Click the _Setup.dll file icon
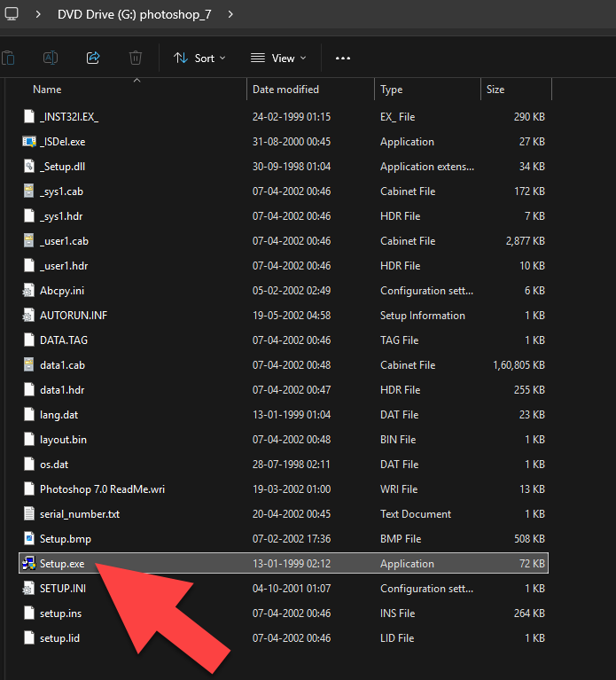The image size is (616, 680). coord(29,167)
